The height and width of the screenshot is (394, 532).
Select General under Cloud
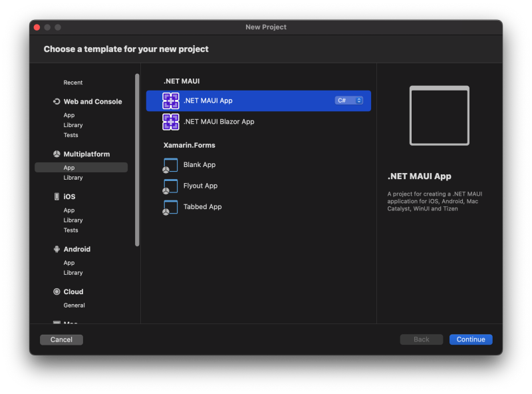(74, 305)
